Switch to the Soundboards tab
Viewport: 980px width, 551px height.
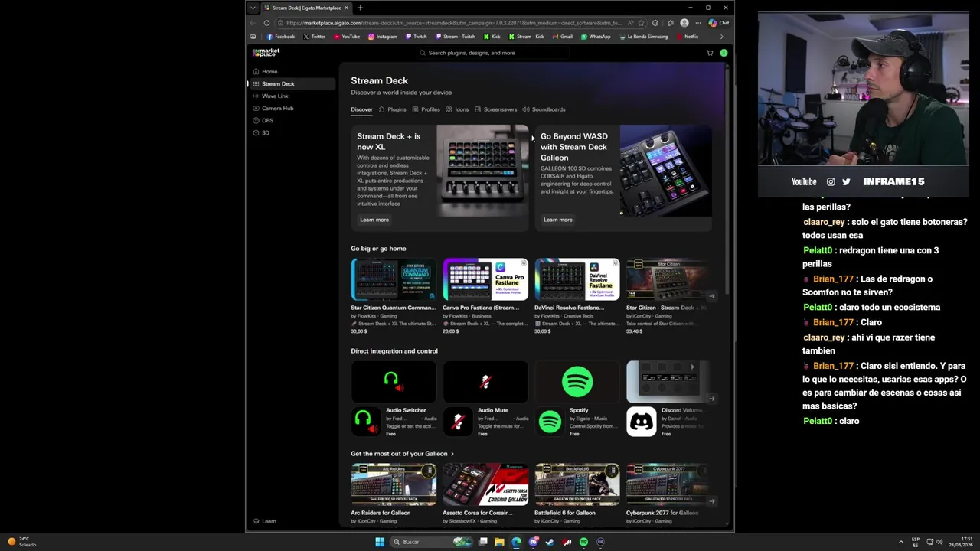(544, 109)
